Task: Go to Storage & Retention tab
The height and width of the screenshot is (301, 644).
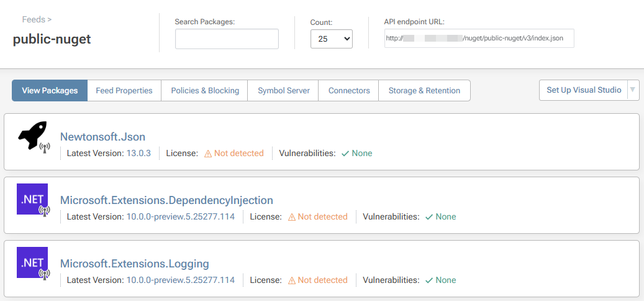Action: 424,90
